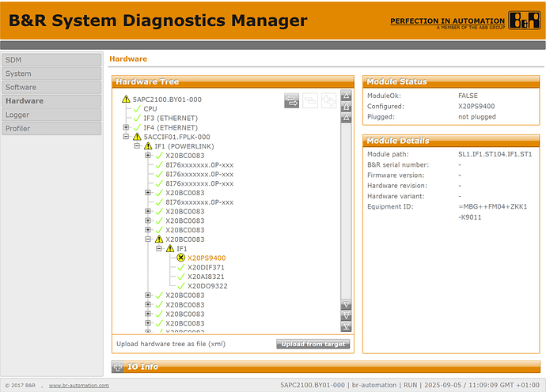Click the IO Info panel header
The height and width of the screenshot is (392, 546).
point(326,367)
